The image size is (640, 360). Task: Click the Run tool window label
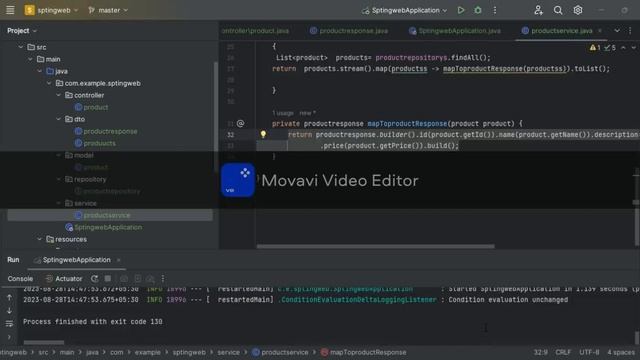[13, 260]
